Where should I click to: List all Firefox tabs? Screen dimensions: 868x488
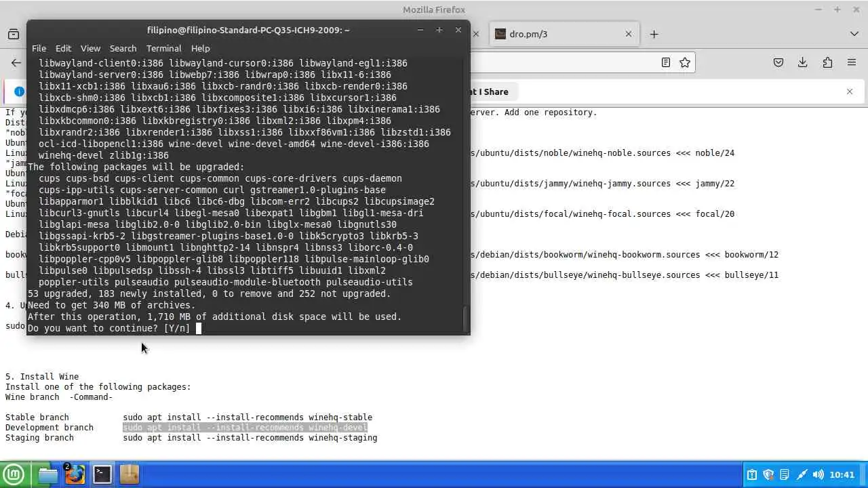click(x=854, y=34)
